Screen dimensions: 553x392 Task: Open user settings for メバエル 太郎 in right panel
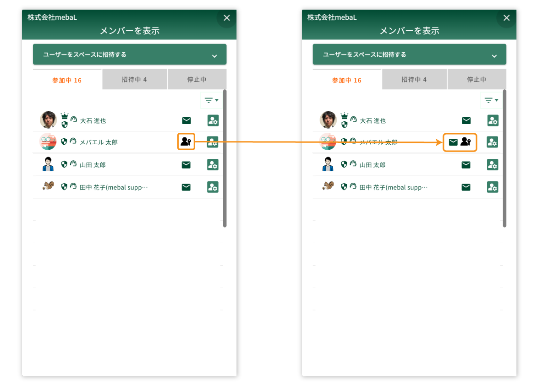[x=493, y=142]
